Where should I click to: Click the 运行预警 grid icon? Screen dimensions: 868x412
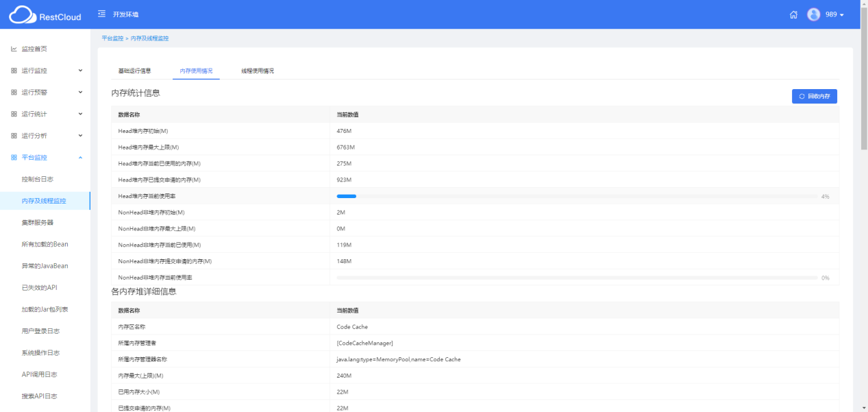pos(14,93)
